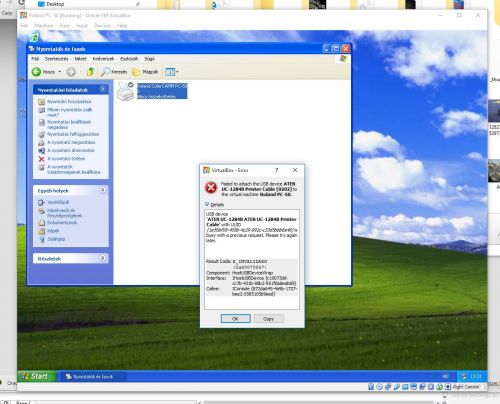Screen dimensions: 500x404
Task: Click the Nyomtatók és faxok taskbar button
Action: [93, 377]
